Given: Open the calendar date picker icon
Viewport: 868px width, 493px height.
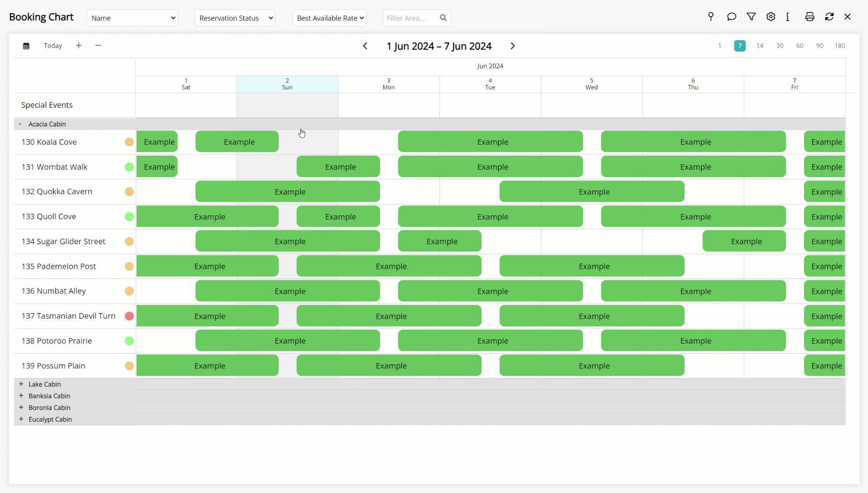Looking at the screenshot, I should 26,46.
